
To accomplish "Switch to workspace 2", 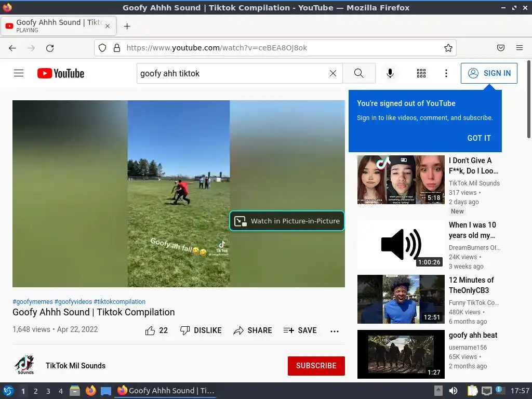I will click(x=36, y=391).
